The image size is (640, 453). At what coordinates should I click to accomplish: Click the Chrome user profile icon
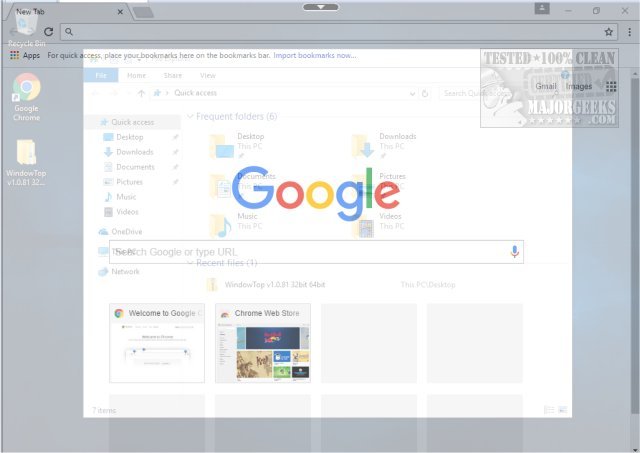[x=542, y=8]
